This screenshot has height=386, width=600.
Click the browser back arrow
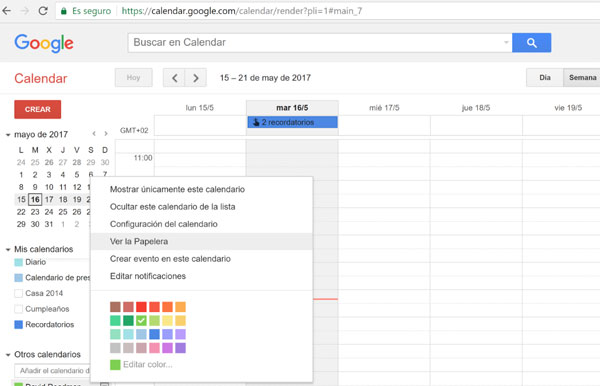(x=7, y=11)
